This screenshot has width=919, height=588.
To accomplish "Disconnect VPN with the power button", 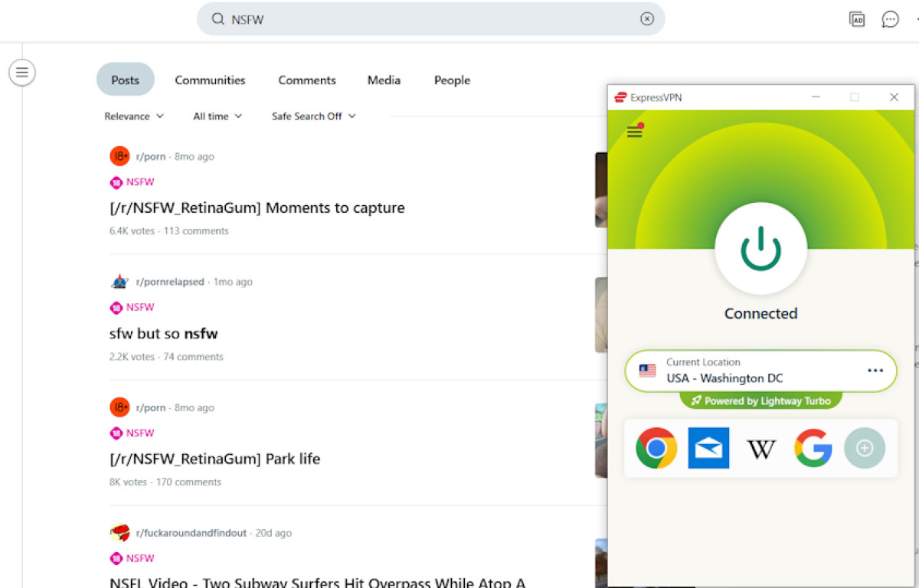I will tap(760, 248).
